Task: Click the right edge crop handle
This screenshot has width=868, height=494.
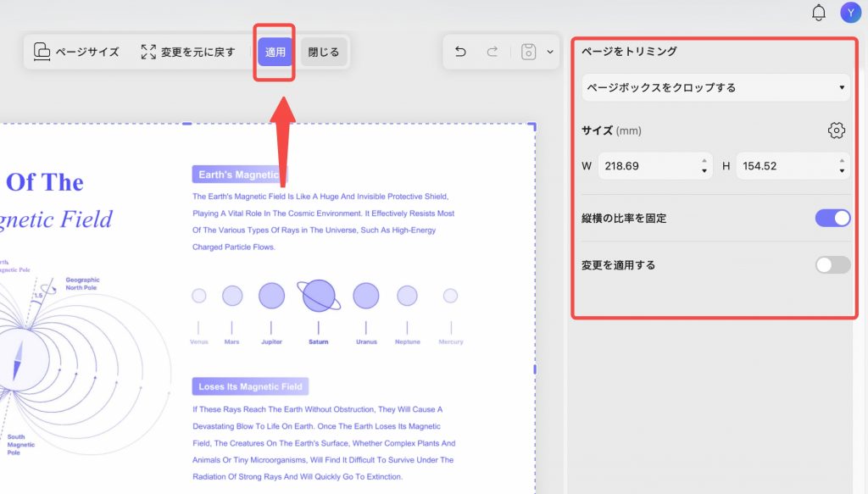Action: point(535,369)
